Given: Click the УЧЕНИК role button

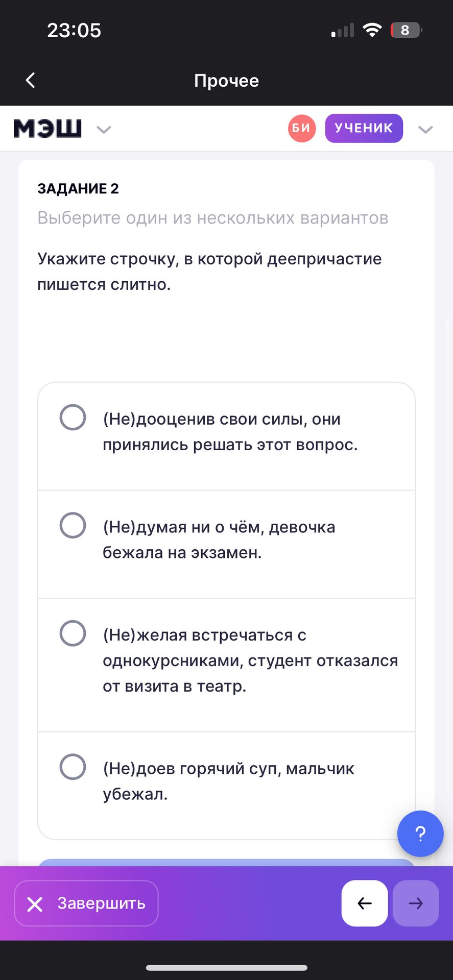Looking at the screenshot, I should click(x=364, y=128).
